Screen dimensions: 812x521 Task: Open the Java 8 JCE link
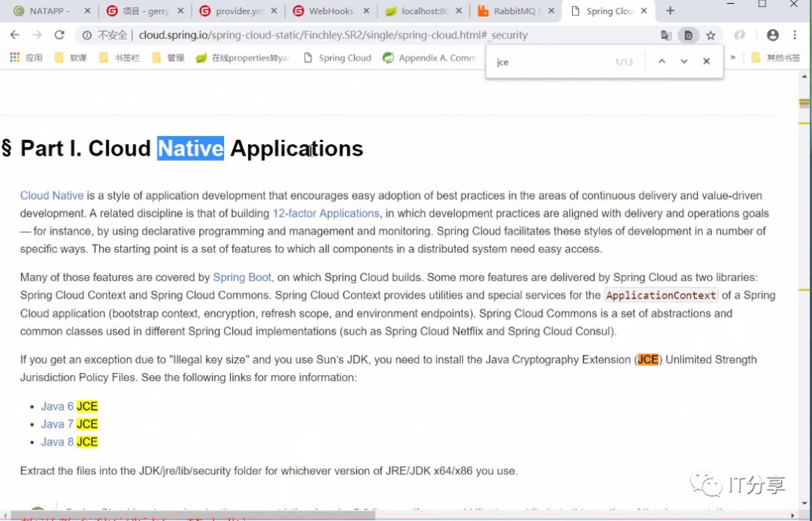point(69,442)
